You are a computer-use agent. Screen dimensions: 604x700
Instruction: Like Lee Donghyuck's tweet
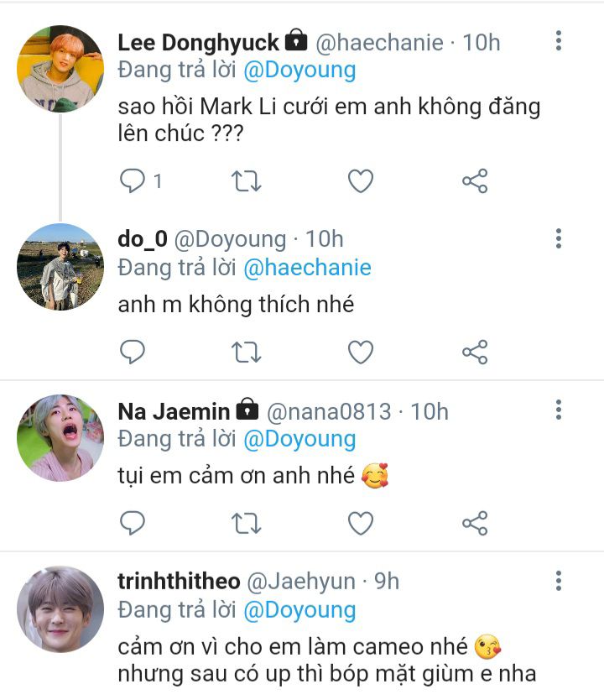tap(361, 180)
